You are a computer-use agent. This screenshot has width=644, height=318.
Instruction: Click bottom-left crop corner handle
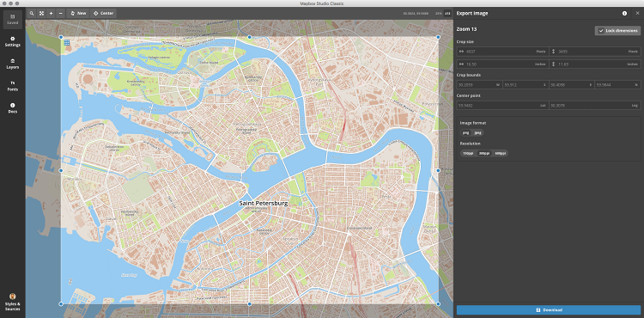tap(61, 304)
